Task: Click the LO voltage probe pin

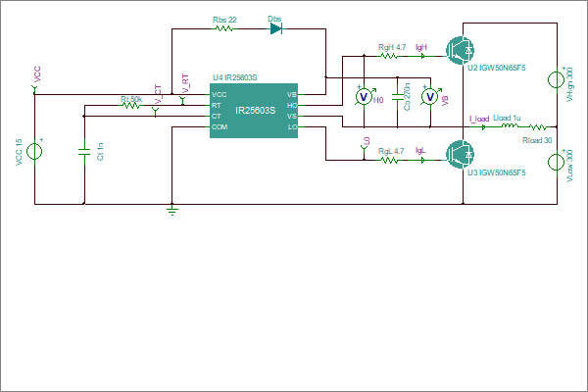Action: pos(364,151)
